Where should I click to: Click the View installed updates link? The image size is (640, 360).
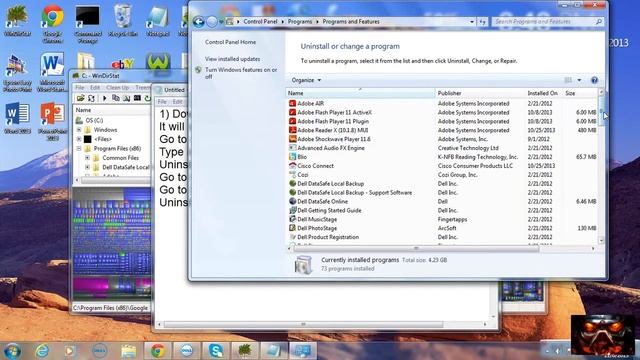[x=232, y=59]
